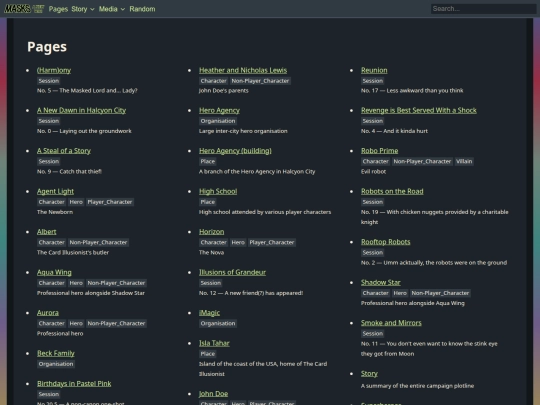Open the Robo Prime page
540x405 pixels.
pos(380,151)
